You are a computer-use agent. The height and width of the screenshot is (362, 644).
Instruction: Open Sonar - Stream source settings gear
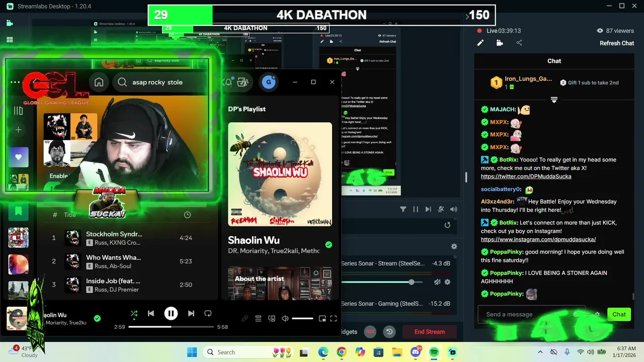(x=447, y=282)
